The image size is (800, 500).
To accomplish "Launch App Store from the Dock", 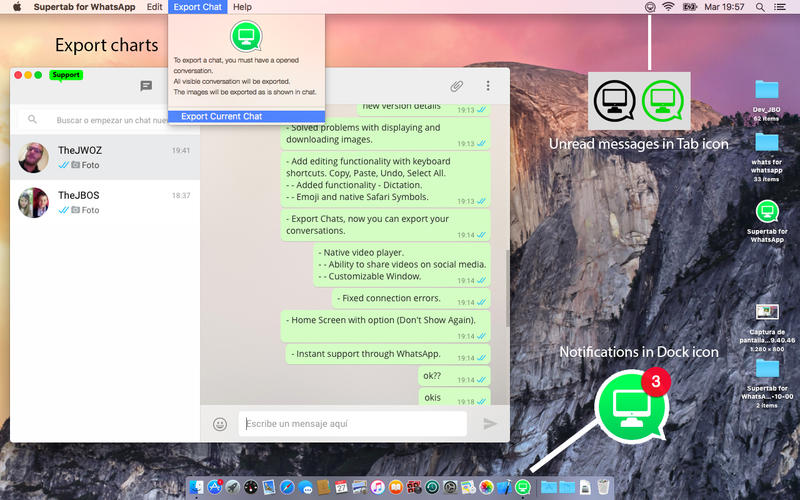I will (215, 487).
